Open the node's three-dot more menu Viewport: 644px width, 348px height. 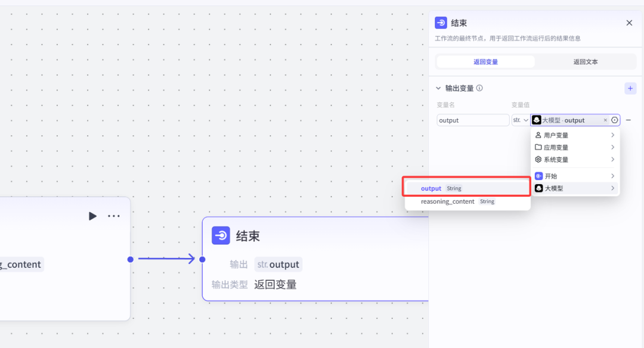pyautogui.click(x=114, y=216)
